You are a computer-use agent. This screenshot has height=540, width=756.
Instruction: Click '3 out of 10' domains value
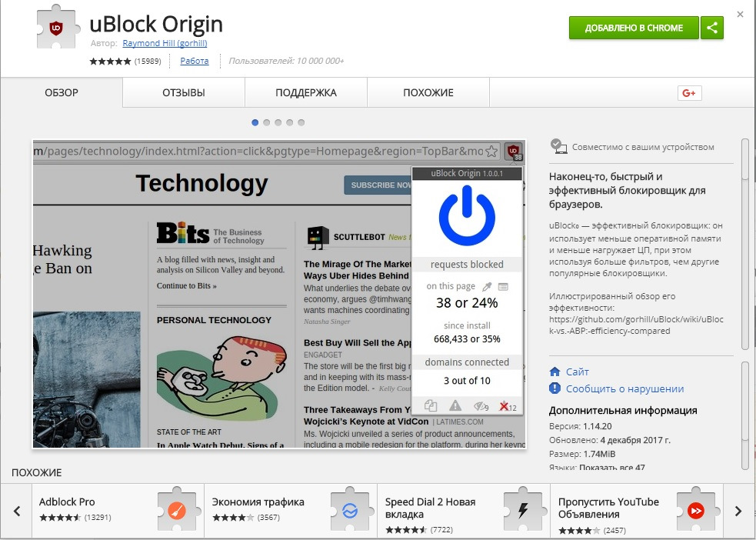click(467, 381)
